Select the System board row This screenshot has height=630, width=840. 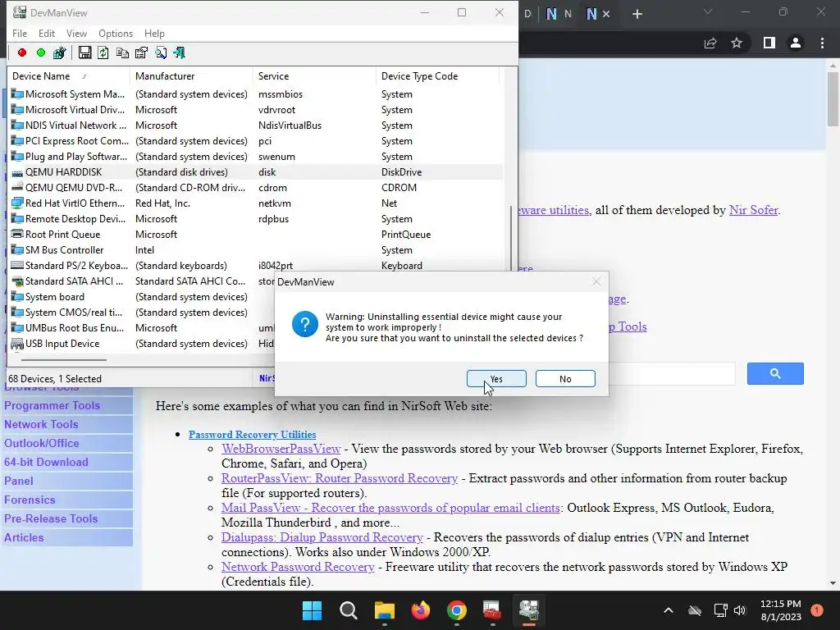[x=141, y=297]
